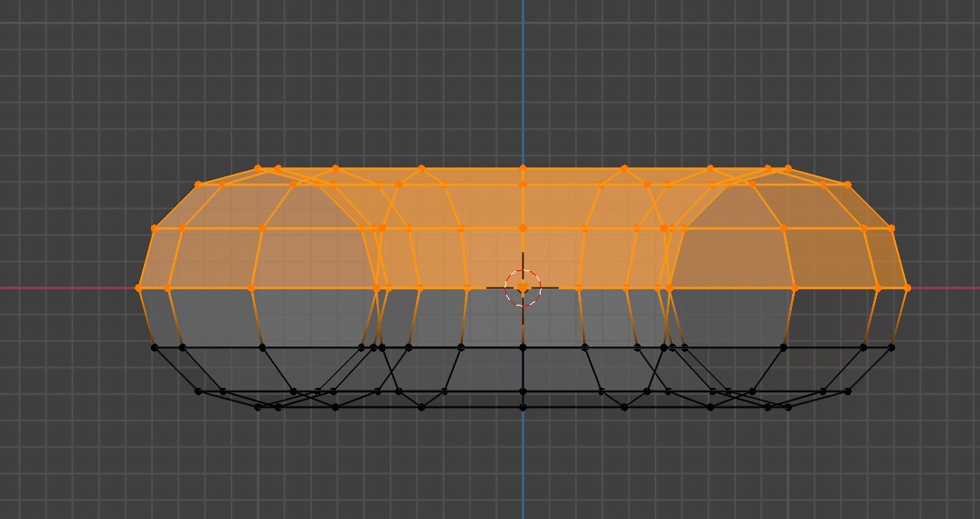The width and height of the screenshot is (980, 519).
Task: Select the top-left corner orange vertex of mesh
Action: (198, 184)
